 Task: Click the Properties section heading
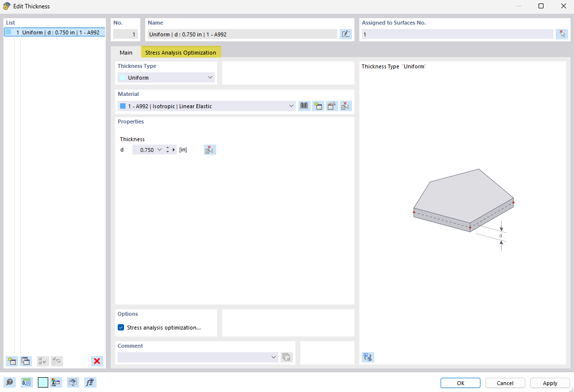click(130, 121)
